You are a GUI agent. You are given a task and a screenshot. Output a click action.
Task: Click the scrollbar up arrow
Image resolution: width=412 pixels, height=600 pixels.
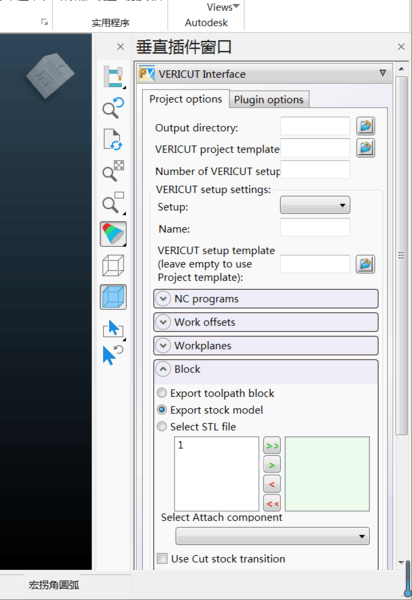[401, 69]
